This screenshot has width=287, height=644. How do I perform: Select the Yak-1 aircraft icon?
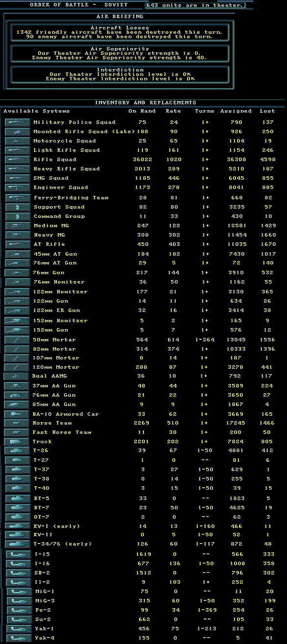18,629
